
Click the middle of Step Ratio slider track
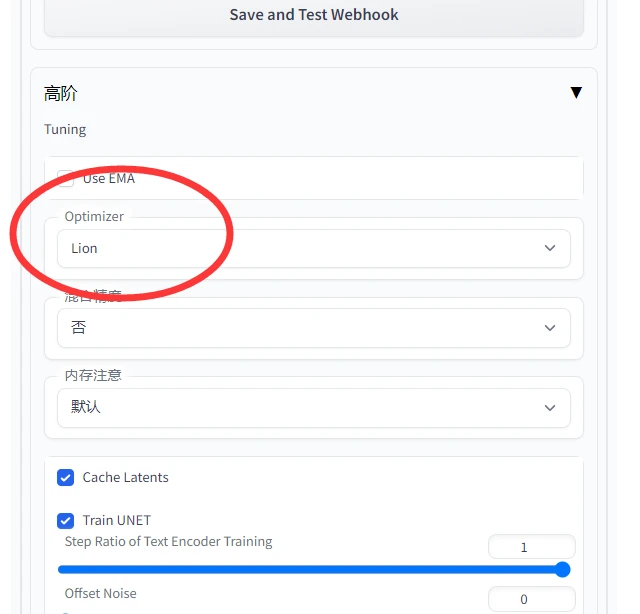310,570
